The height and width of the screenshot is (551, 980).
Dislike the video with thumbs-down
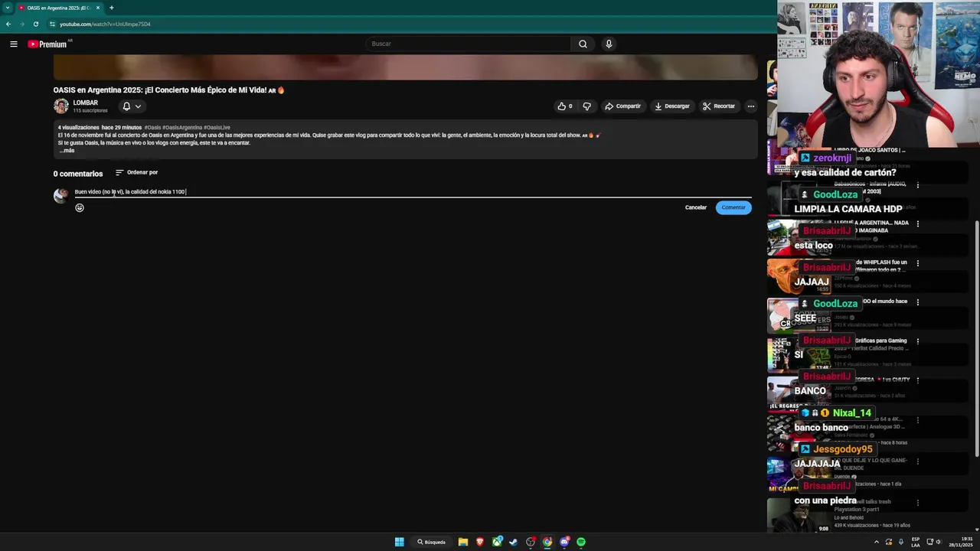click(587, 106)
